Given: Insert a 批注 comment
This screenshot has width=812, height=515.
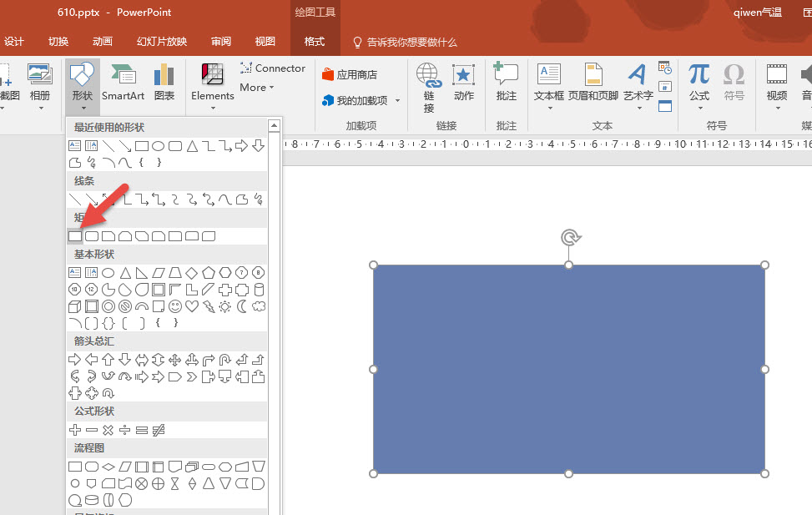Looking at the screenshot, I should click(506, 82).
